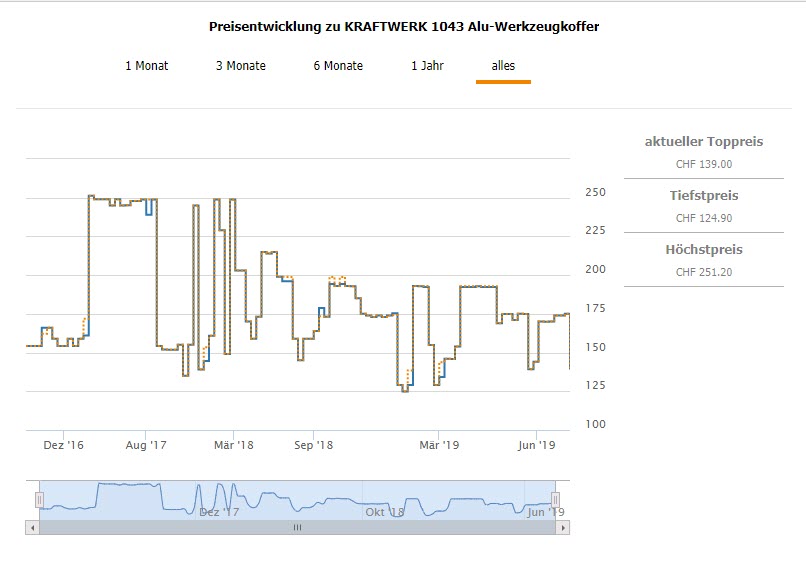Screen dimensions: 806x584
Task: Click the Tiefstpreis heading
Action: tap(704, 196)
